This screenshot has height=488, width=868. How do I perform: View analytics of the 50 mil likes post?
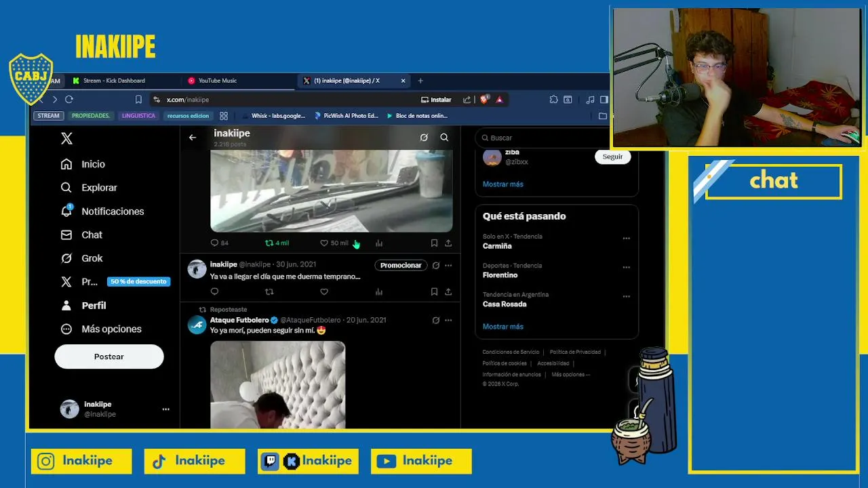(x=379, y=243)
